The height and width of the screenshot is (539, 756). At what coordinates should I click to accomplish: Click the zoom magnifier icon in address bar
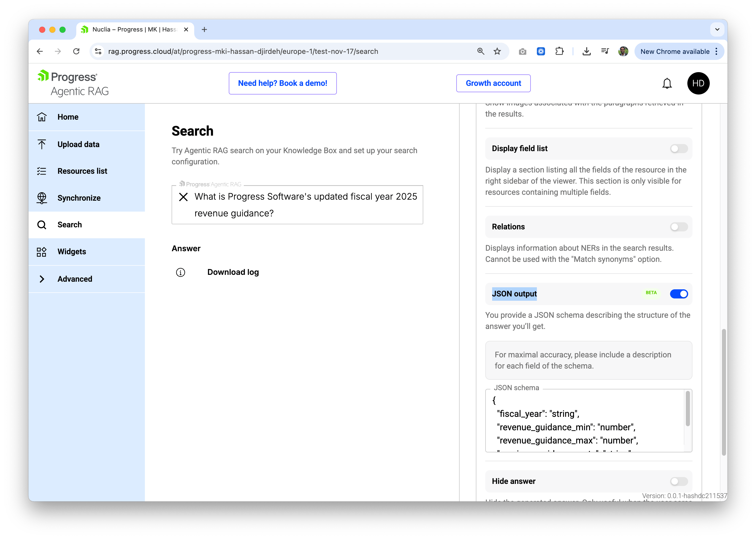(x=481, y=52)
